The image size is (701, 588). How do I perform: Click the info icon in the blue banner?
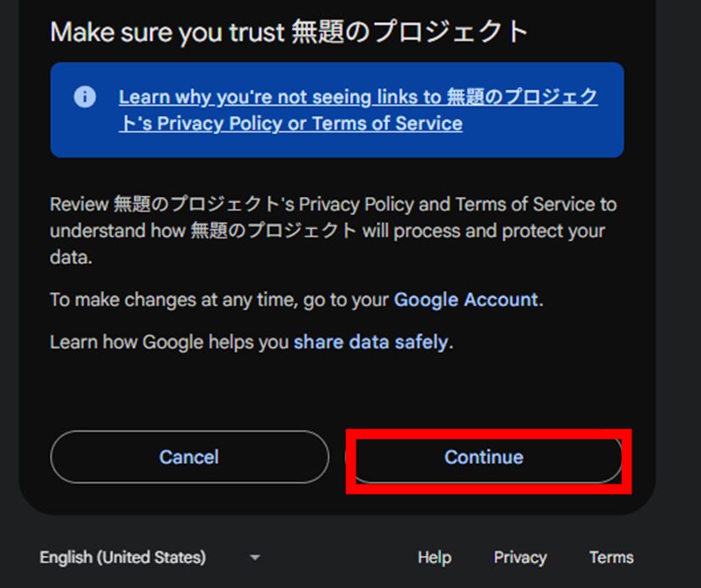pos(84,97)
